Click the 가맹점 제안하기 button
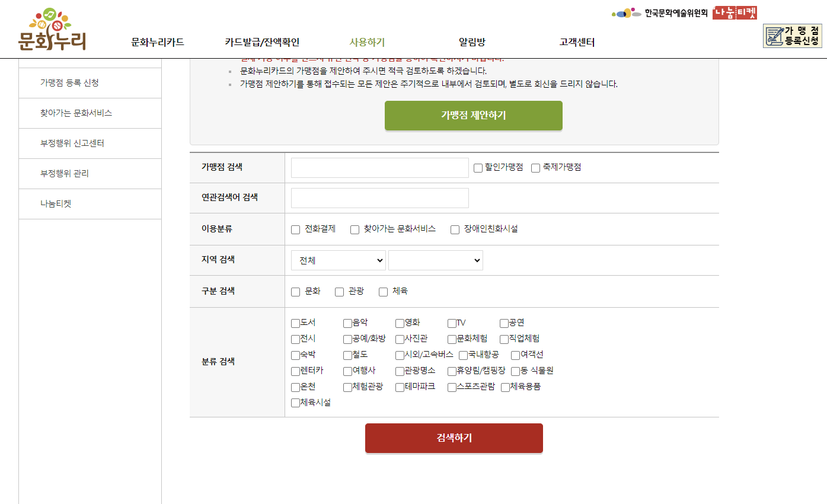Screen dimensions: 827x504 [474, 116]
